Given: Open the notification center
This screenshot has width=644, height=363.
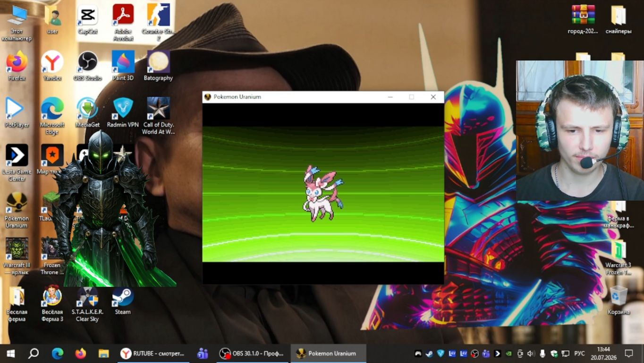Looking at the screenshot, I should pyautogui.click(x=629, y=354).
